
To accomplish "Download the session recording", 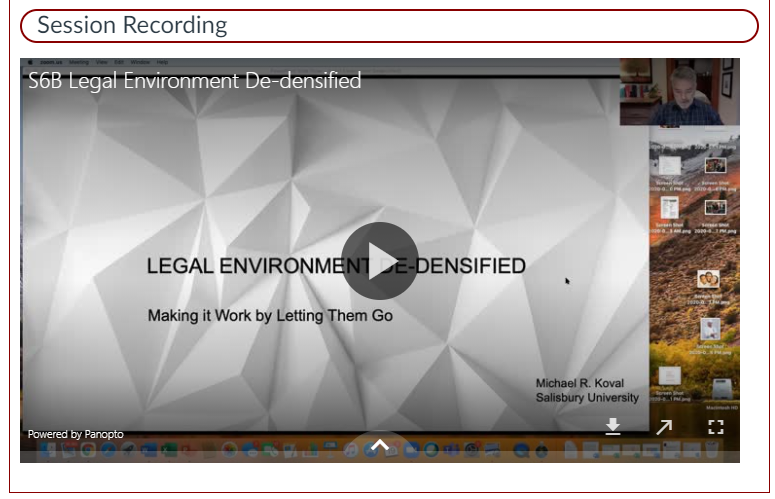I will (613, 426).
